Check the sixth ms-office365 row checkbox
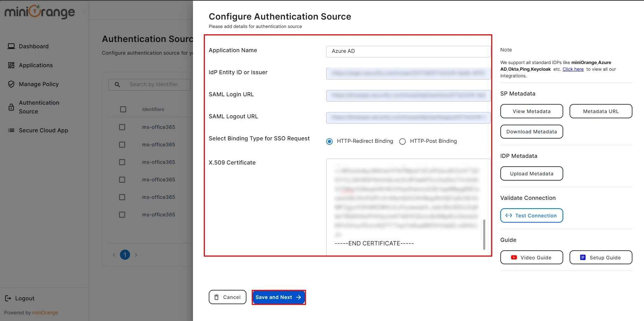 pyautogui.click(x=122, y=215)
